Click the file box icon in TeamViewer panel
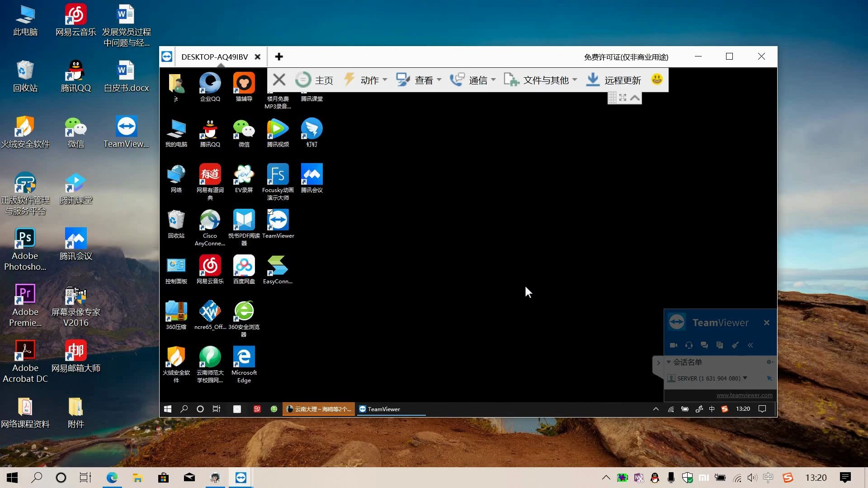Image resolution: width=868 pixels, height=488 pixels. click(720, 345)
